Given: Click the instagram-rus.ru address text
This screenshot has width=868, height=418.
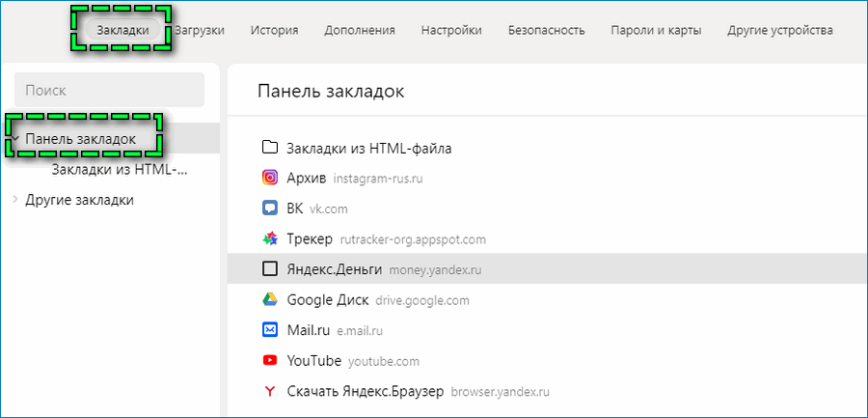Looking at the screenshot, I should coord(379,179).
